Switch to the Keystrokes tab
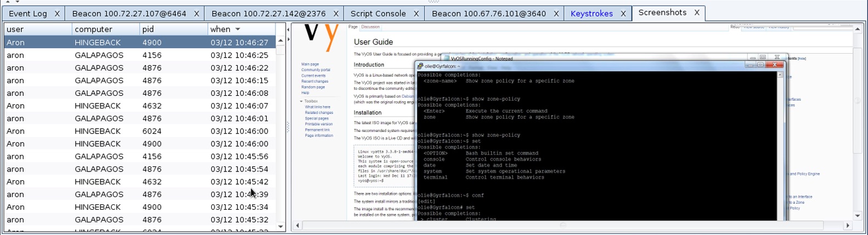Screen dimensions: 868x235 (x=591, y=14)
